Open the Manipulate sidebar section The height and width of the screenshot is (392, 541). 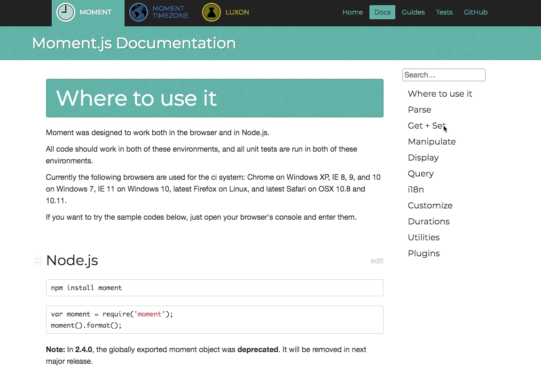(x=431, y=142)
